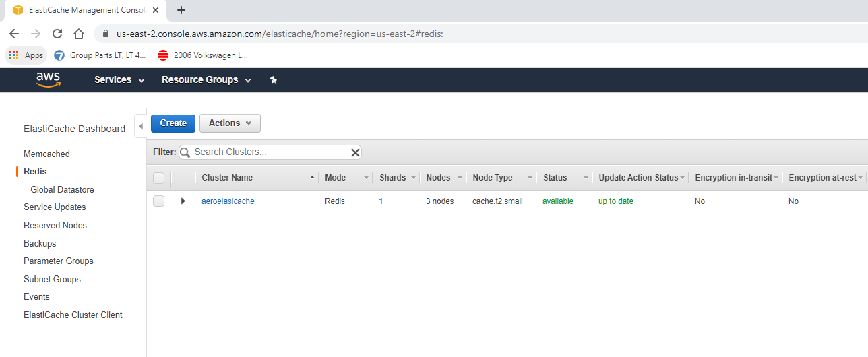This screenshot has width=868, height=357.
Task: Click the blue Create button
Action: click(x=173, y=123)
